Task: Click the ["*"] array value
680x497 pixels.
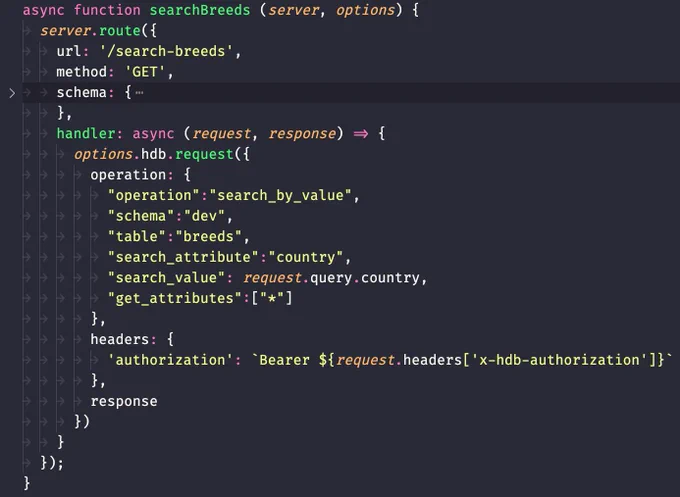Action: pos(272,298)
